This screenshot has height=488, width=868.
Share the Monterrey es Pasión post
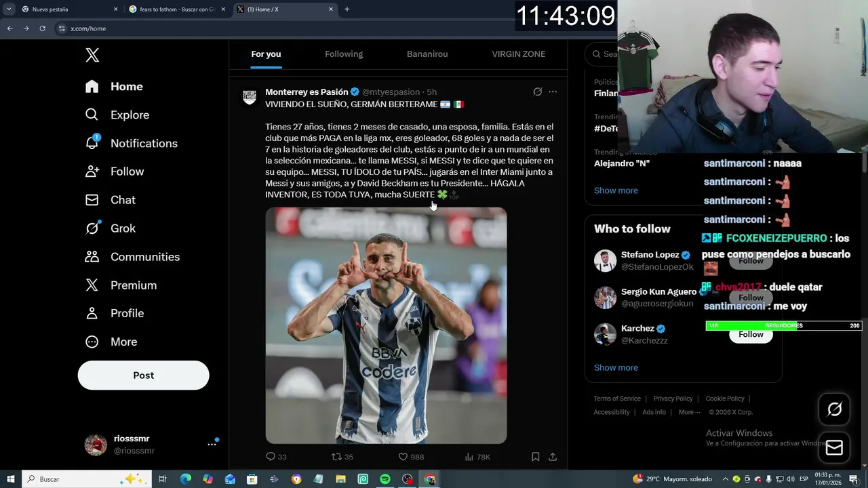pos(553,457)
